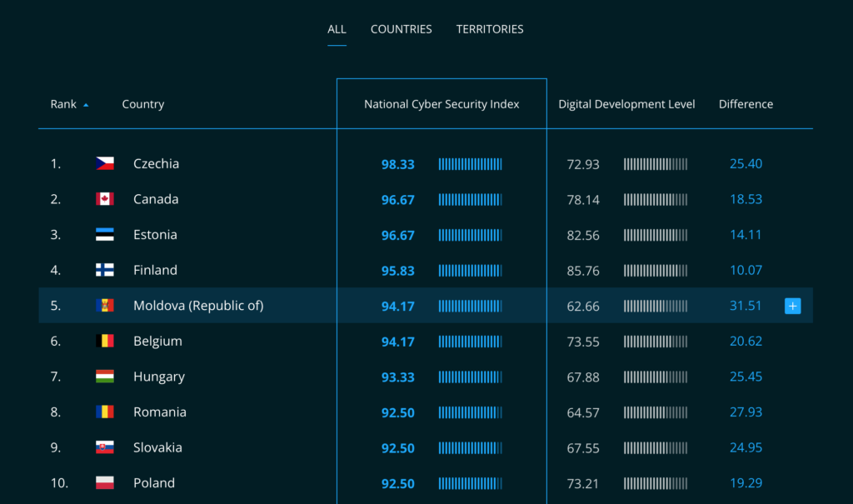Sort by National Cyber Security Index header
This screenshot has width=853, height=504.
441,104
